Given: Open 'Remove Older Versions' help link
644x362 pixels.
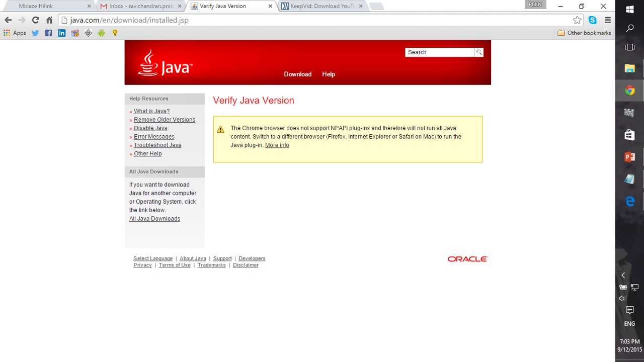Looking at the screenshot, I should coord(164,120).
